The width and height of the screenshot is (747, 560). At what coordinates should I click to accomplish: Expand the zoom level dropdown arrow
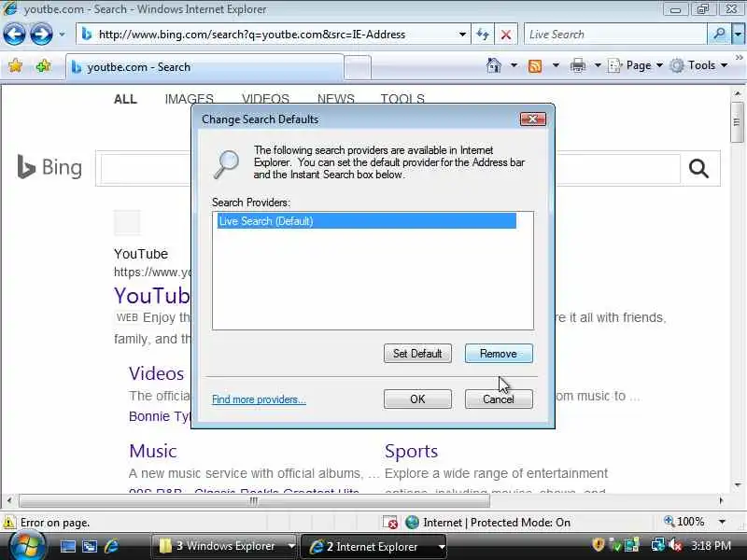(x=722, y=522)
